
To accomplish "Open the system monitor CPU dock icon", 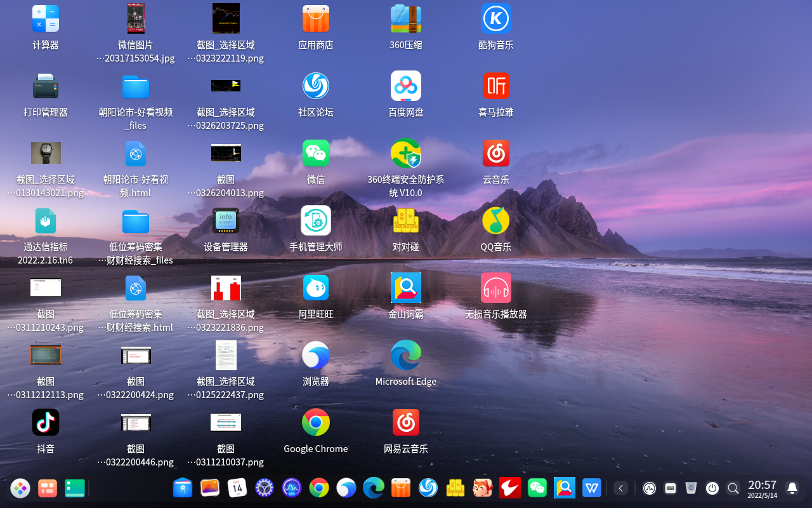I will coord(292,488).
